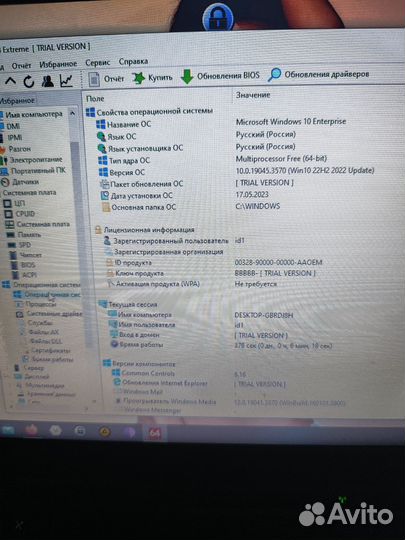
Task: Open the user profile toolbar icon
Action: 48,81
